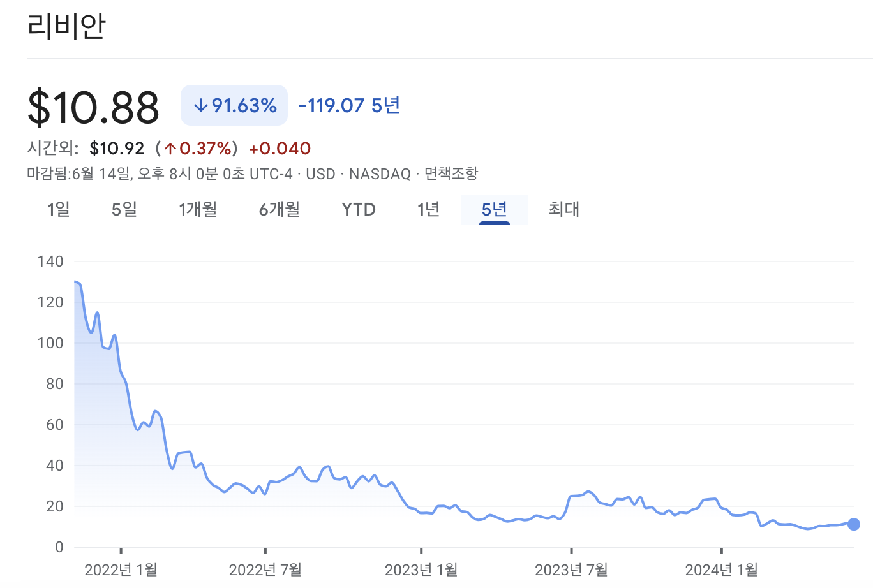Viewport: 873px width, 588px height.
Task: Click the 2022년 1월 axis label
Action: [x=121, y=570]
